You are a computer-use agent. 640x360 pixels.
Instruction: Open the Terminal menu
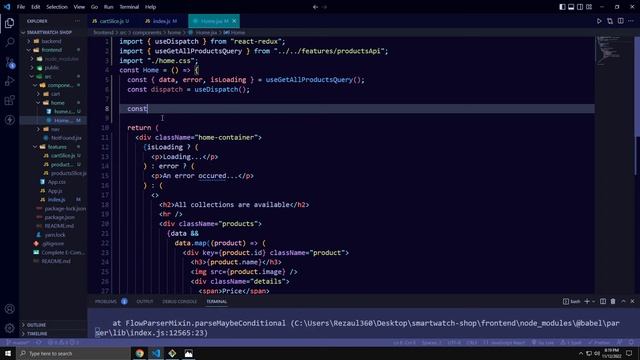[x=129, y=7]
